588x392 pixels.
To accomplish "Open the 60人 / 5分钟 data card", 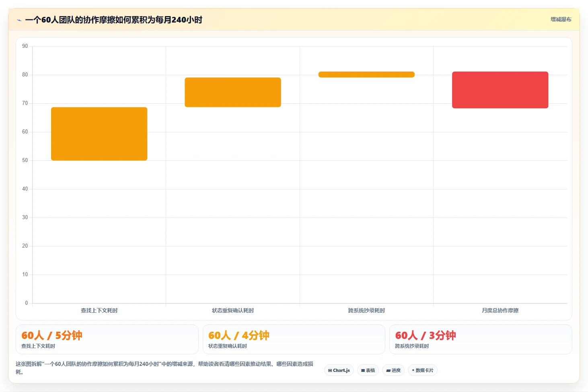I will pyautogui.click(x=107, y=339).
